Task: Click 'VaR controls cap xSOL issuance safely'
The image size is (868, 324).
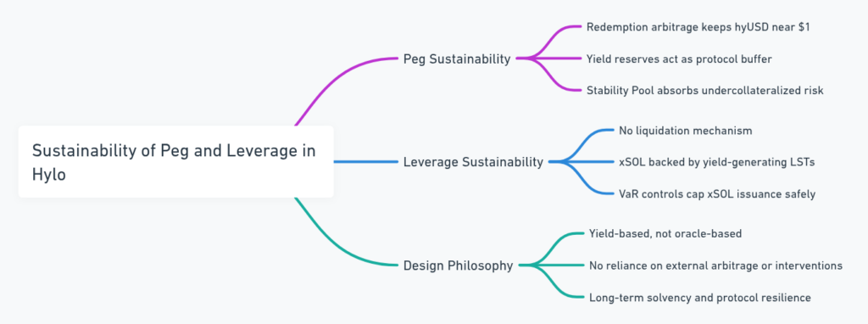Action: (717, 194)
